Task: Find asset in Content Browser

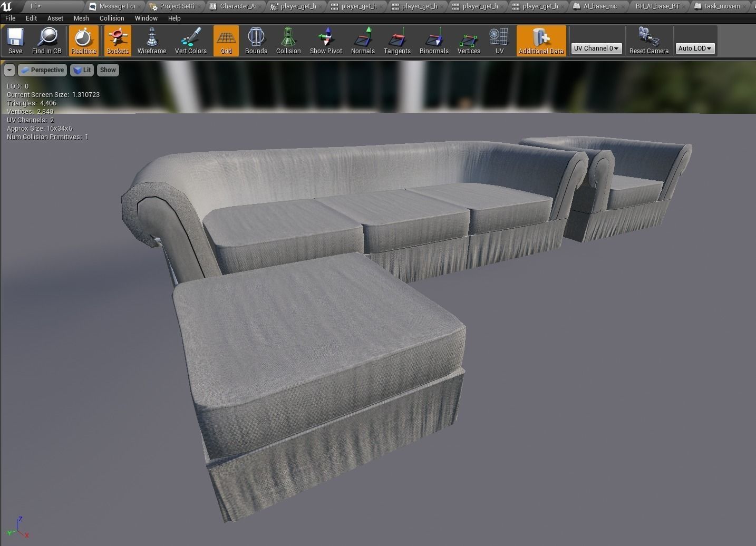Action: tap(47, 41)
